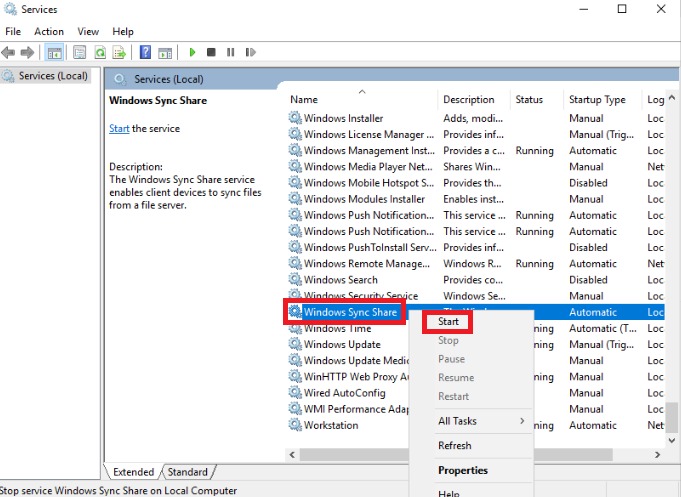This screenshot has width=681, height=497.
Task: Click the gear icon of Windows Installer
Action: point(295,118)
